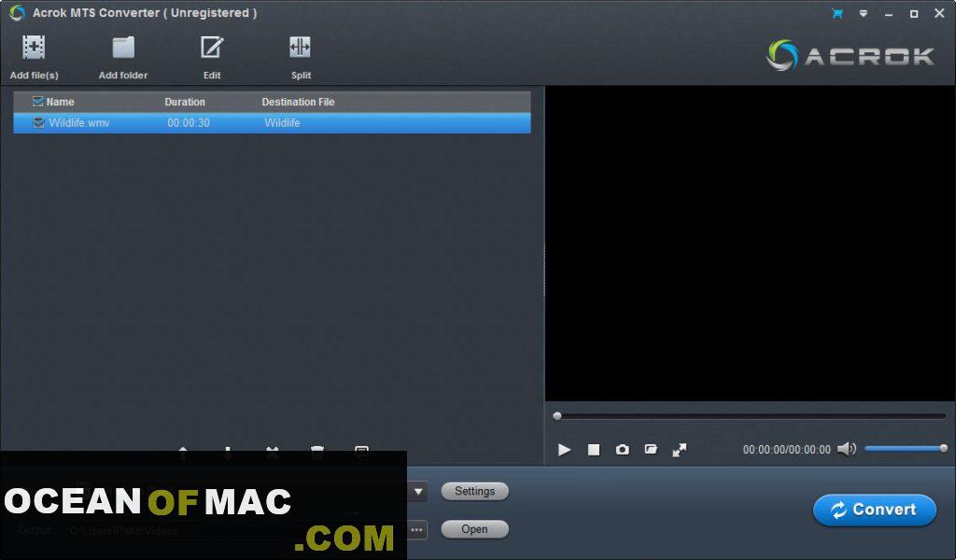Click the Add file(s) toolbar icon
956x560 pixels.
point(34,48)
